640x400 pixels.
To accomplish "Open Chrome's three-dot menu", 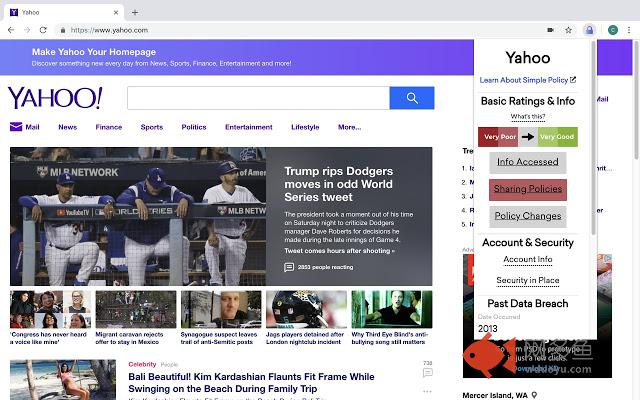I will coord(629,30).
